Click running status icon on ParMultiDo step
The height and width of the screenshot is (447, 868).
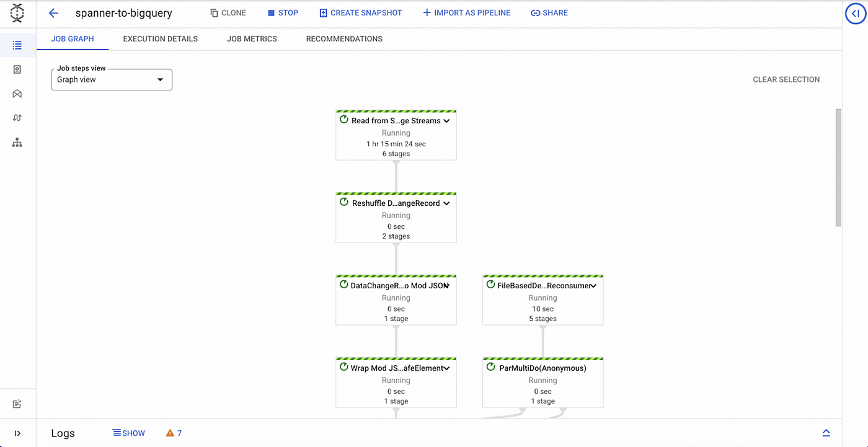(x=490, y=367)
